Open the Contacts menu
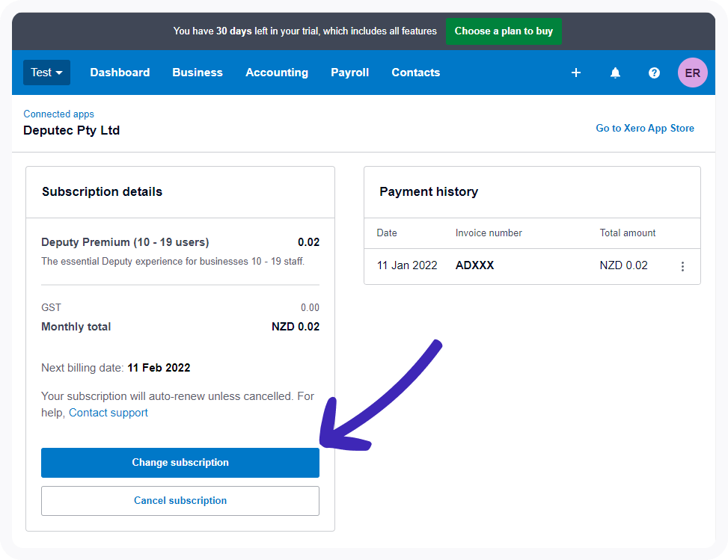The height and width of the screenshot is (560, 728). coord(415,73)
